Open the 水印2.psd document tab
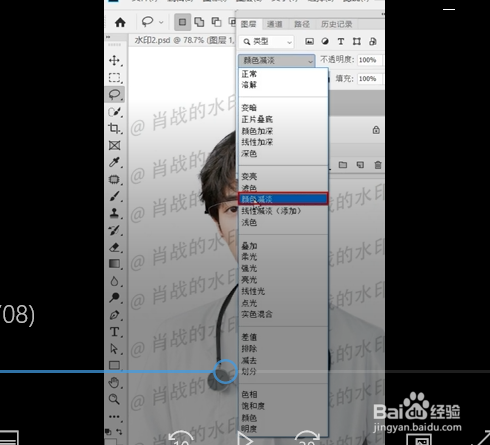 pos(184,40)
